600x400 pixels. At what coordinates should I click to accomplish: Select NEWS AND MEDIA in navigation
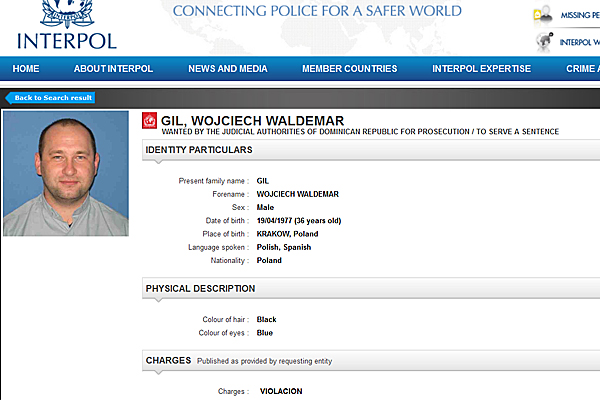point(228,69)
